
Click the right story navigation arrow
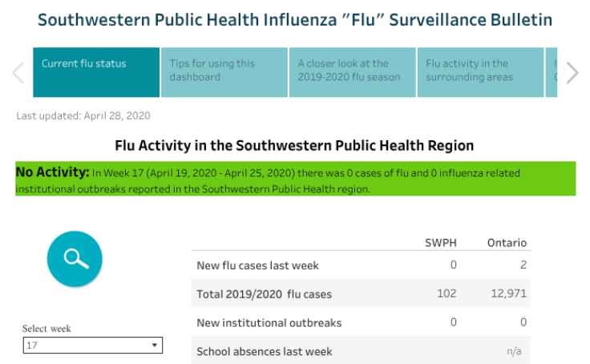tap(572, 73)
